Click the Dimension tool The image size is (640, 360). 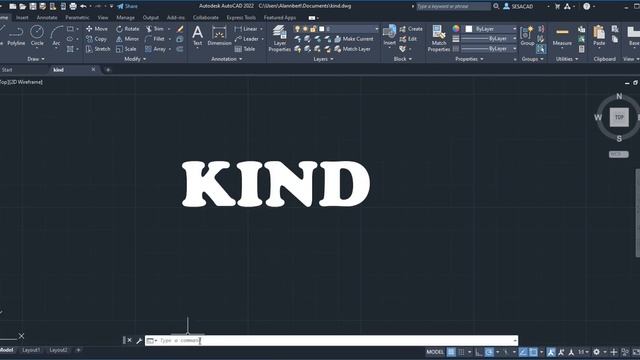219,36
